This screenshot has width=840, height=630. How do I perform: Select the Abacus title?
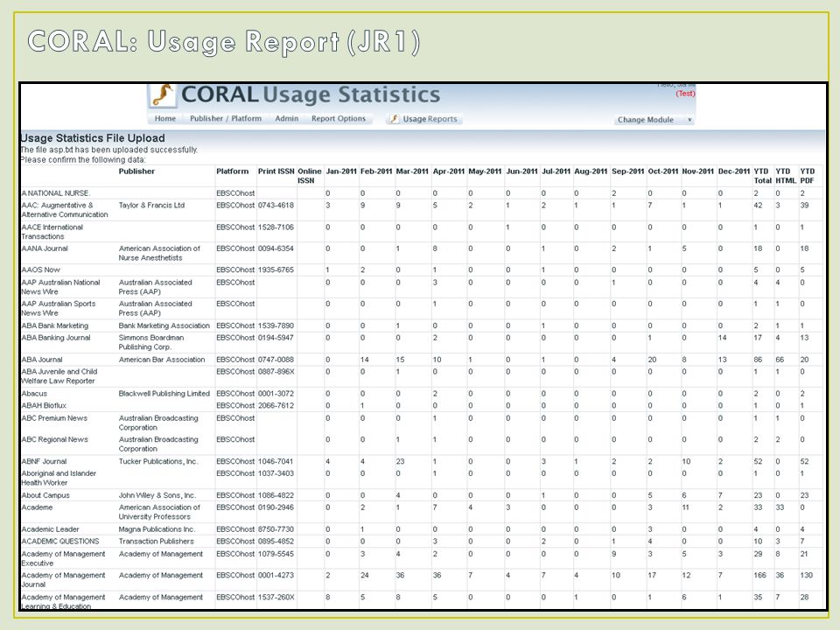(x=34, y=394)
